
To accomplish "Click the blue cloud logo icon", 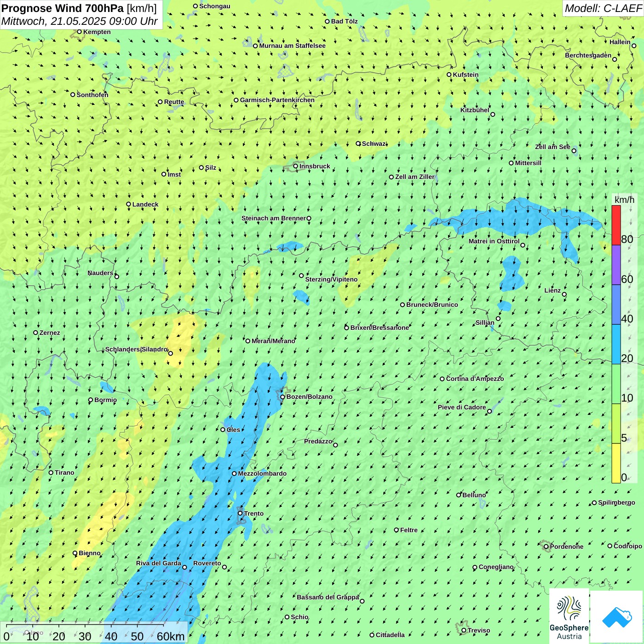I will tap(617, 617).
